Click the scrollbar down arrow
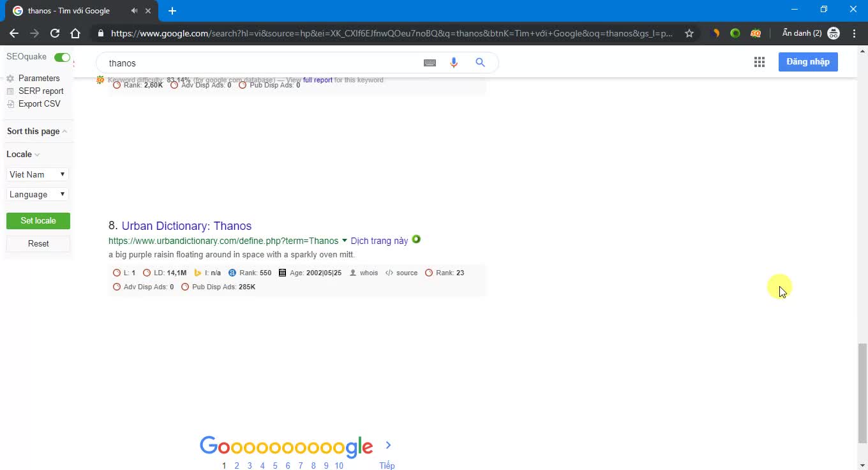Viewport: 868px width, 470px height. (x=862, y=464)
